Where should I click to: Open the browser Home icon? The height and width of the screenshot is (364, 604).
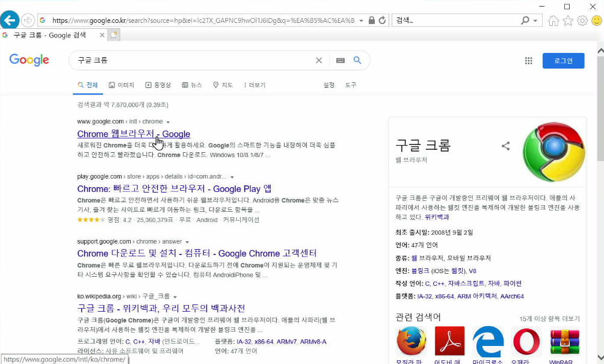553,20
